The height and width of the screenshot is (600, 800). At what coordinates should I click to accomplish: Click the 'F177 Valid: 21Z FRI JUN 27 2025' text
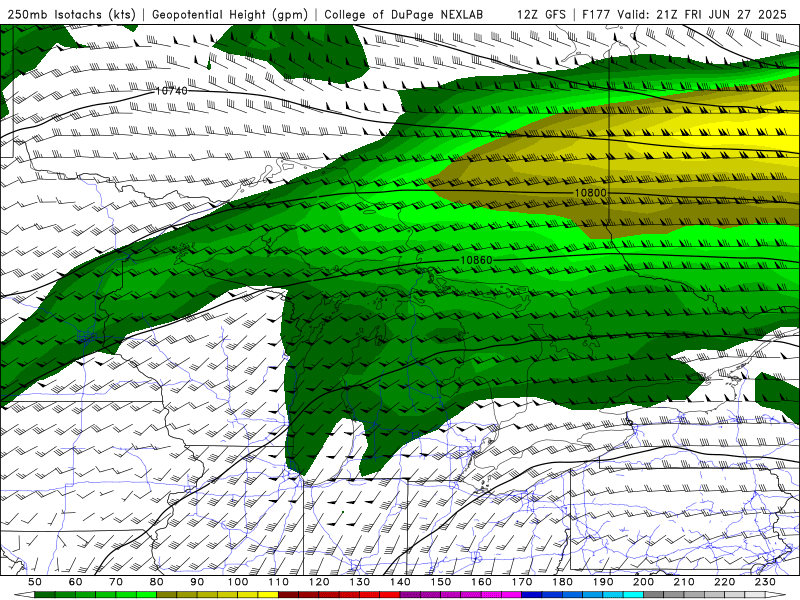click(x=684, y=14)
